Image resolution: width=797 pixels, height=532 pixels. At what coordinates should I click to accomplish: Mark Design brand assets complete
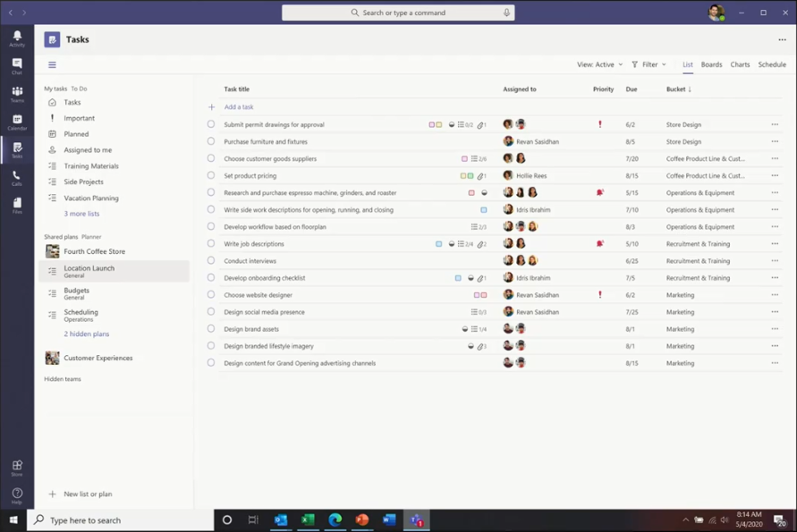point(211,328)
